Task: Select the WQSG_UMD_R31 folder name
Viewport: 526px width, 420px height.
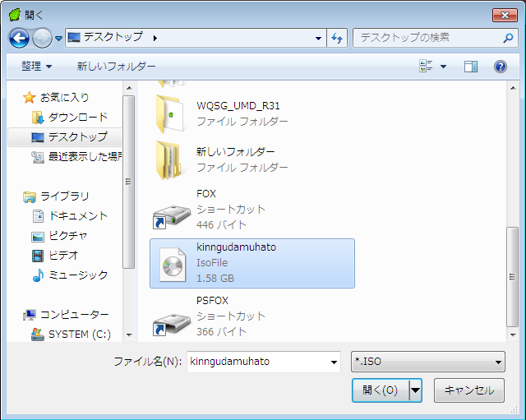Action: coord(238,106)
